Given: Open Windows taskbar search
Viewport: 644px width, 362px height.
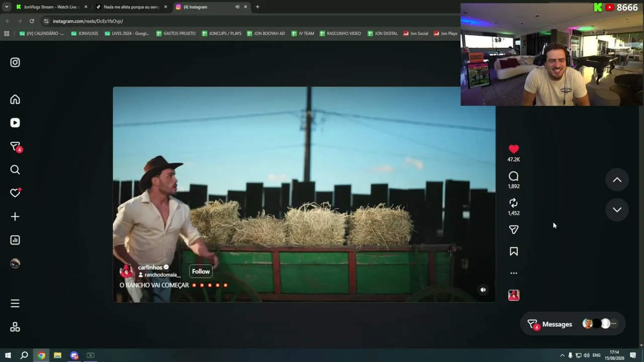Looking at the screenshot, I should [24, 355].
